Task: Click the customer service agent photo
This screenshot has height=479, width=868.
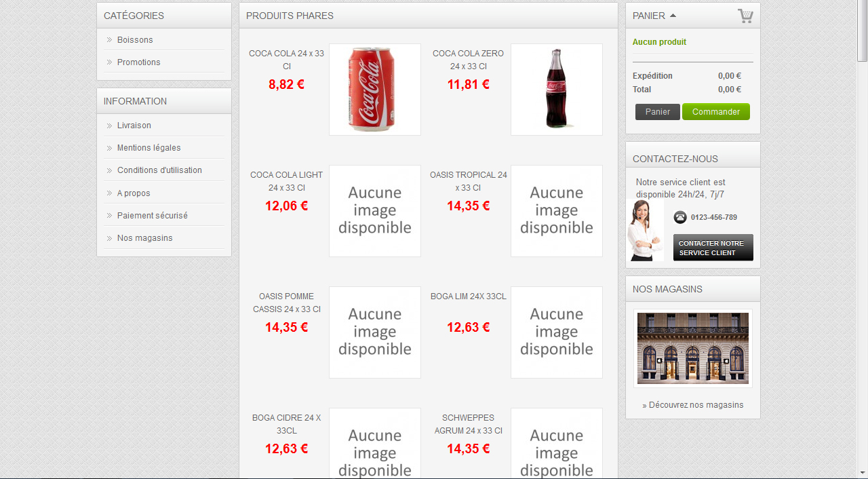Action: pos(645,230)
